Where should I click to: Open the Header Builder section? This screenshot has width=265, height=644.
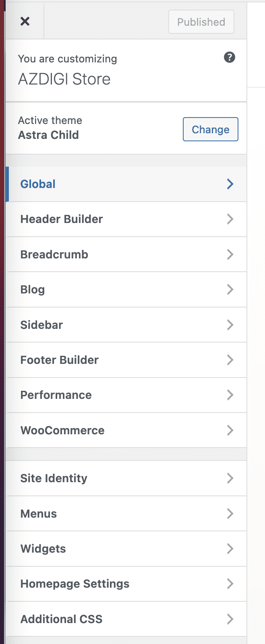(x=62, y=219)
